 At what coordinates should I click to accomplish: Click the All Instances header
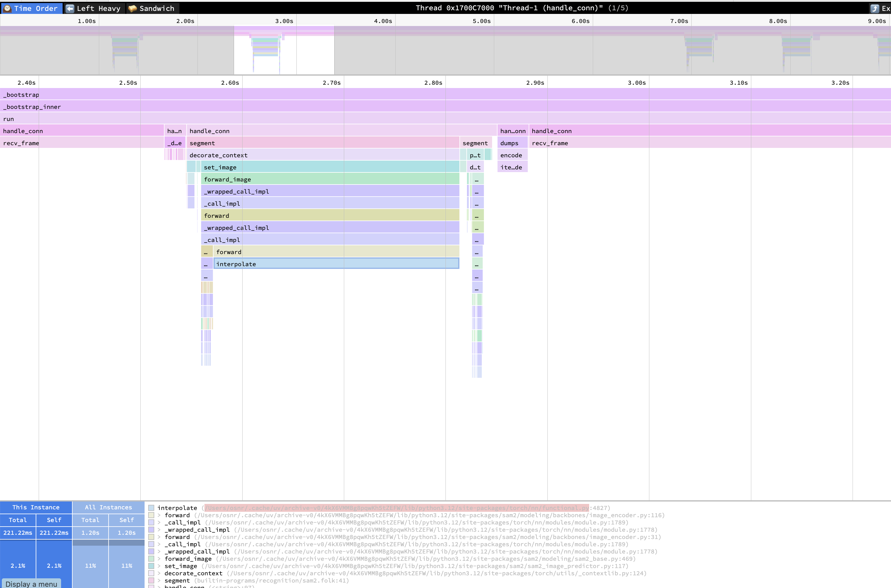(x=108, y=507)
